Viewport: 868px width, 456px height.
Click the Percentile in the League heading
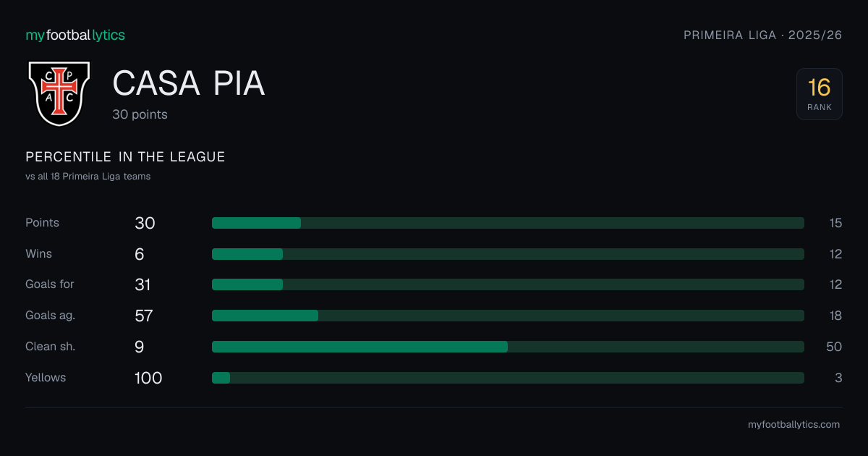(x=125, y=157)
